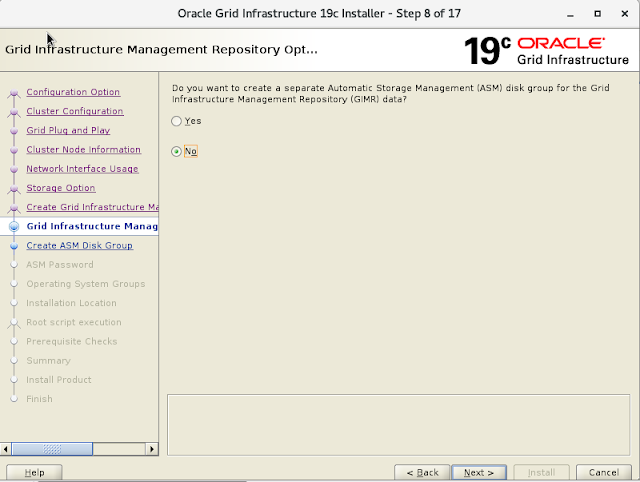Click the empty message area at bottom
The width and height of the screenshot is (640, 482).
(x=398, y=425)
